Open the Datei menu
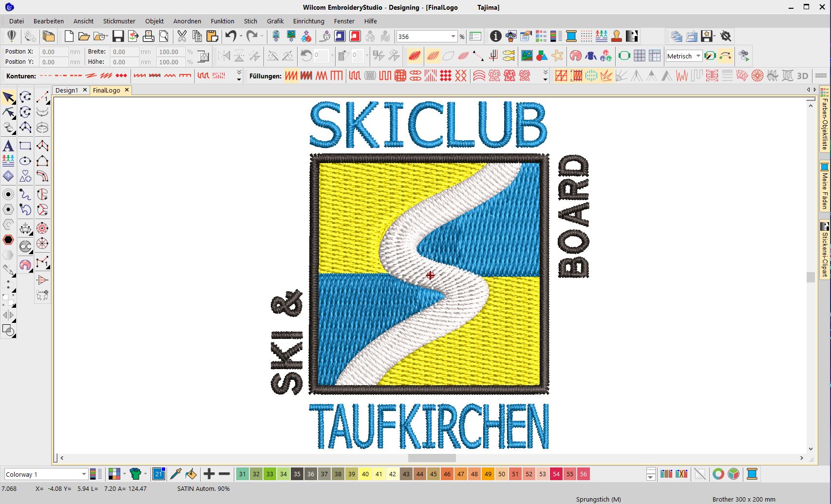This screenshot has width=831, height=504. (16, 21)
